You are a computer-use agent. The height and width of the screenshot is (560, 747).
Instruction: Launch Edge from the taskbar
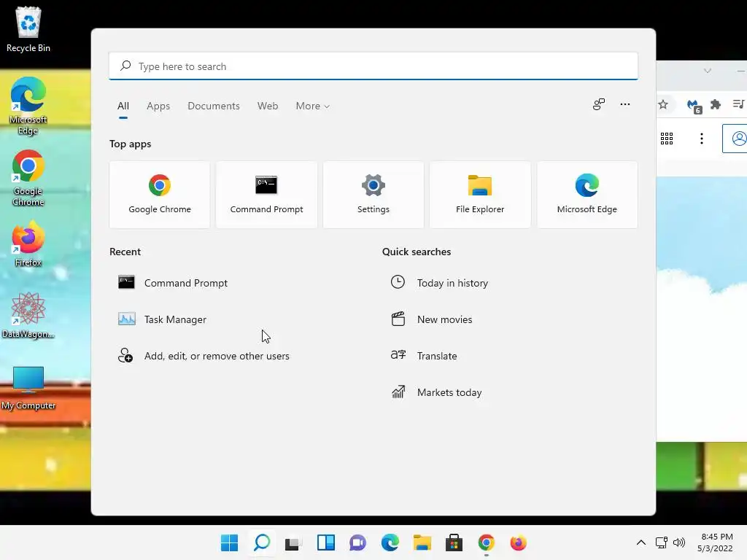pyautogui.click(x=390, y=542)
